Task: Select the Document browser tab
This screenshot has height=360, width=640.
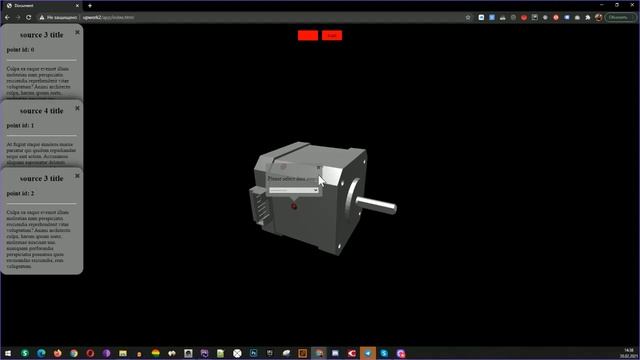Action: [41, 6]
